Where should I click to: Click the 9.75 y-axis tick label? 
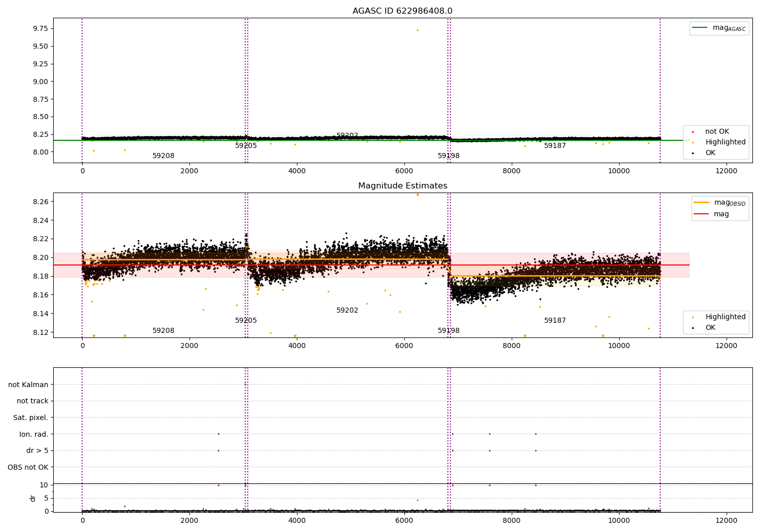tap(40, 28)
